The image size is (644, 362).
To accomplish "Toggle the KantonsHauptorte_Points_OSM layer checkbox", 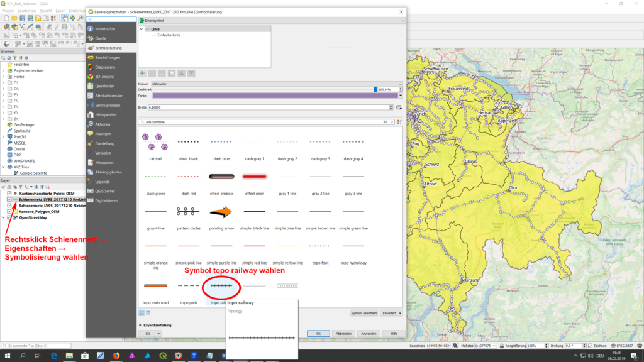I will pyautogui.click(x=9, y=193).
